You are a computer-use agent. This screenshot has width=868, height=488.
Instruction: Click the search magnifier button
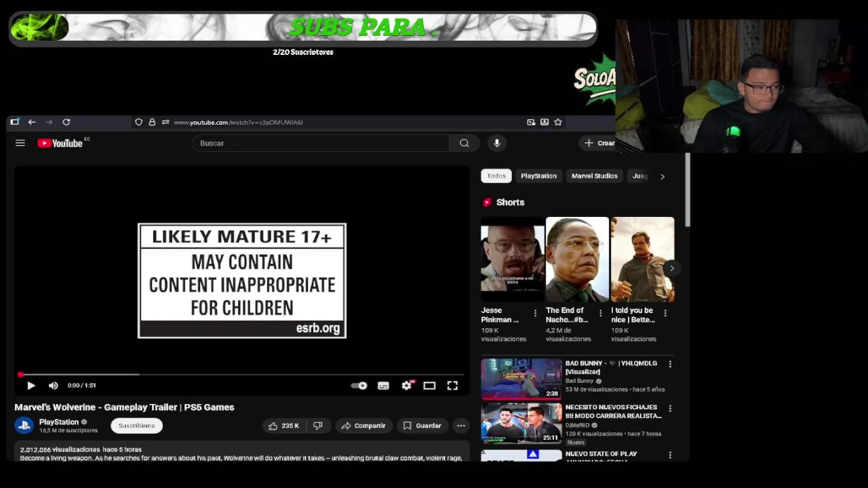click(x=464, y=143)
